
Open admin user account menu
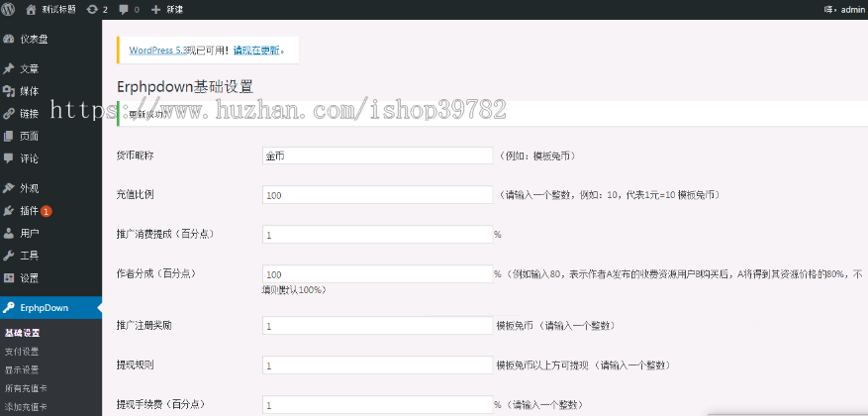point(843,10)
